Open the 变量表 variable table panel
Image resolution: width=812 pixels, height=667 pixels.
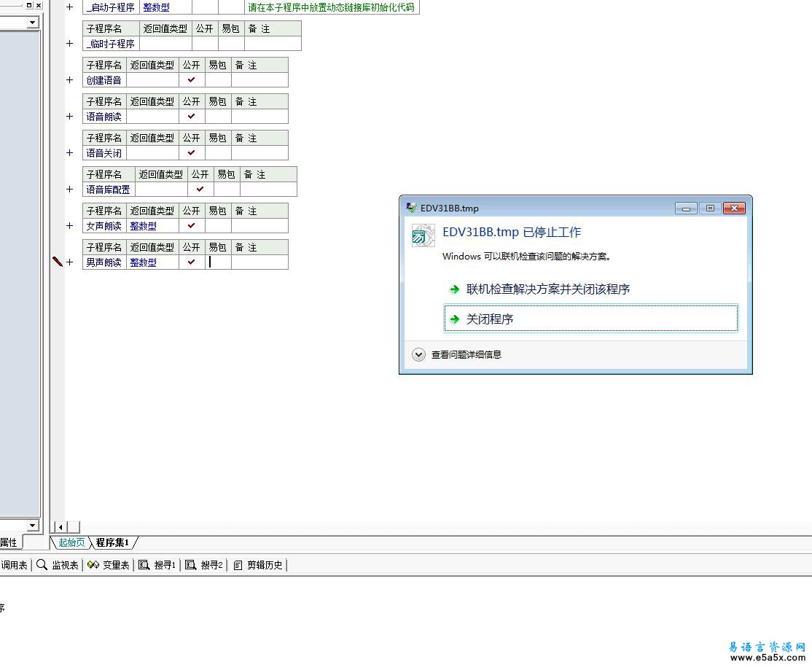pos(109,565)
